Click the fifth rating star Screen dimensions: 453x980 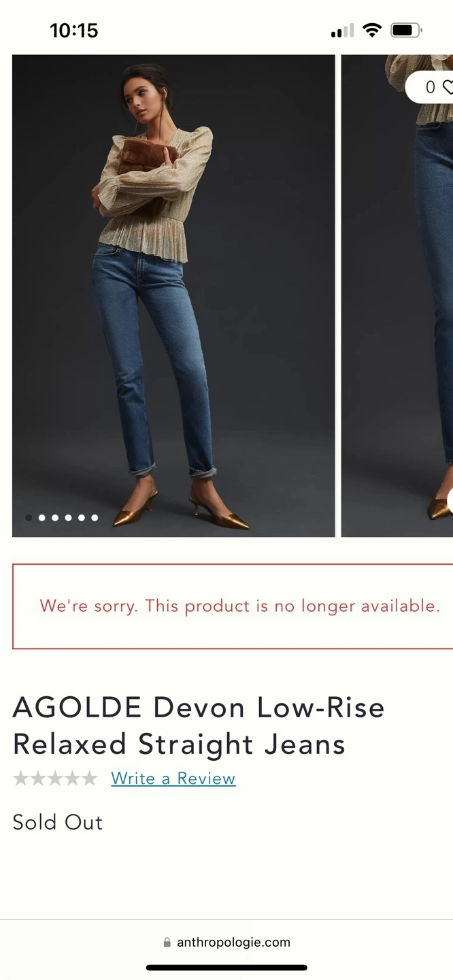tap(89, 779)
